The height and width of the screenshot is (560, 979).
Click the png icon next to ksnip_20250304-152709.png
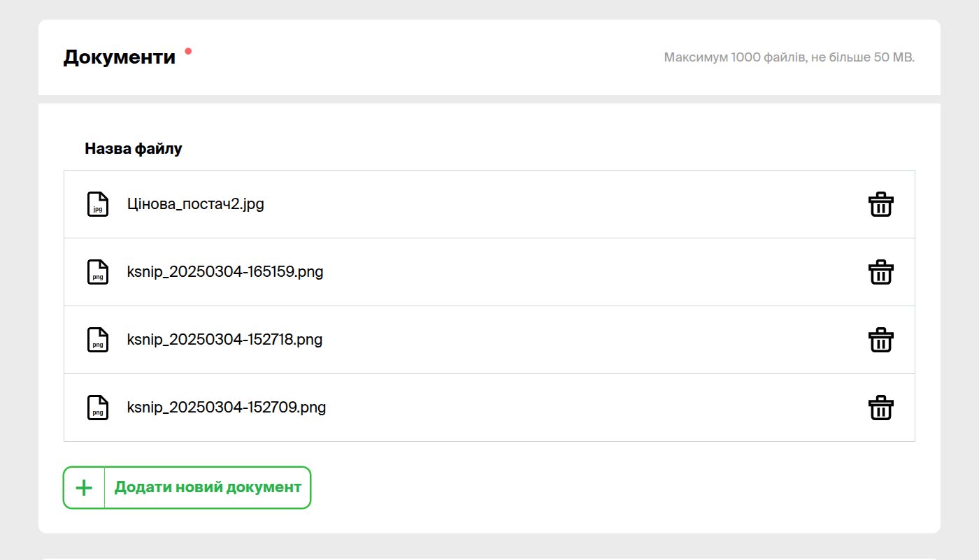pyautogui.click(x=98, y=408)
